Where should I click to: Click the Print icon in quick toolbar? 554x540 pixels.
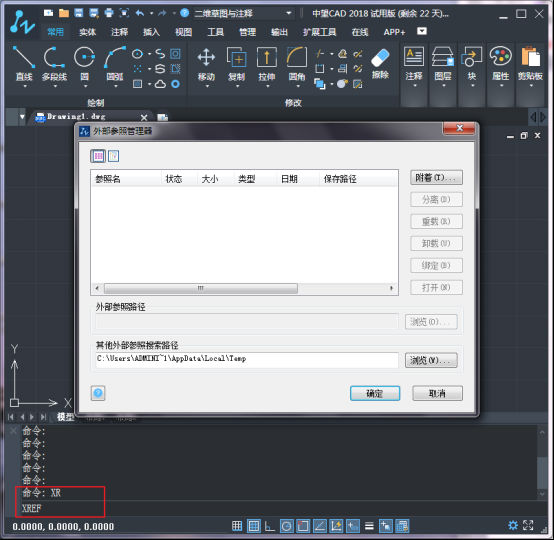point(109,13)
